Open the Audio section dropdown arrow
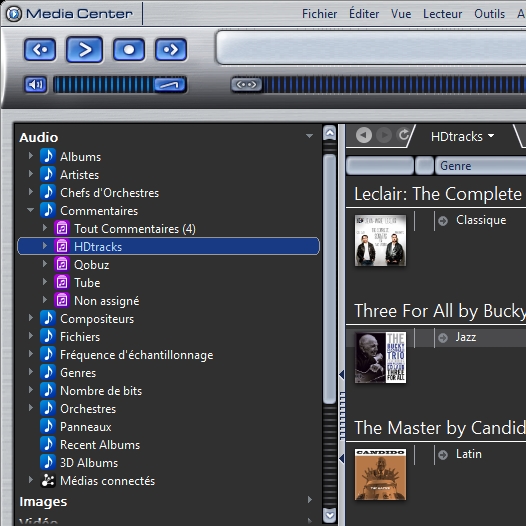Screen dimensions: 526x526 point(309,136)
